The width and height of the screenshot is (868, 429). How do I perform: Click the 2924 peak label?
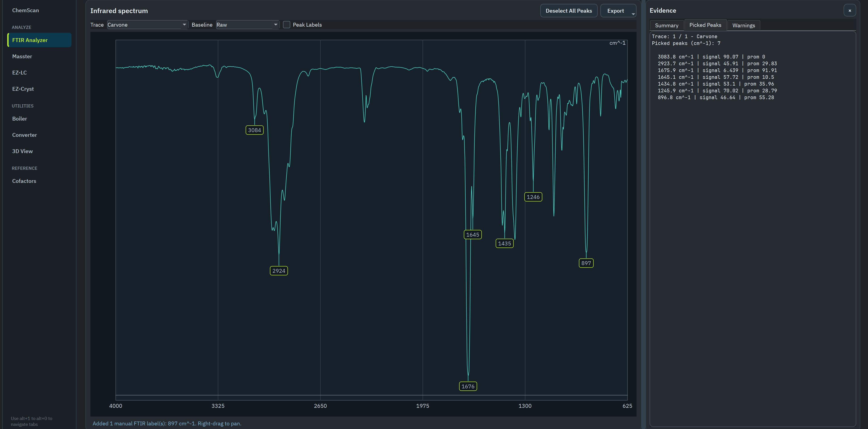point(279,271)
